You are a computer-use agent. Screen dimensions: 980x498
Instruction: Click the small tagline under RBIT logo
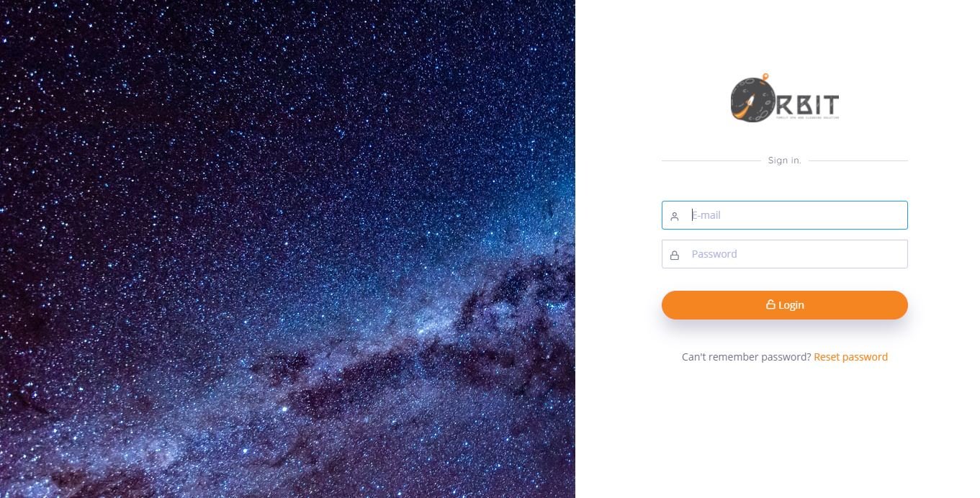click(808, 117)
